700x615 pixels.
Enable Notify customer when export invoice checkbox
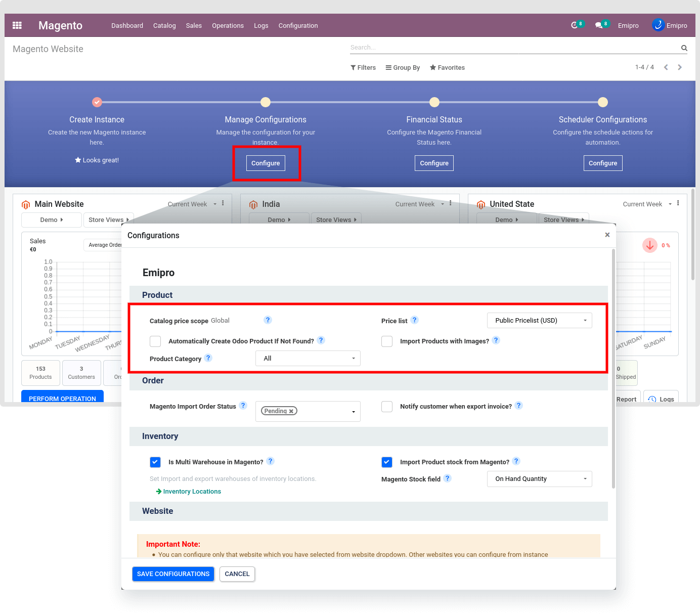pyautogui.click(x=387, y=407)
